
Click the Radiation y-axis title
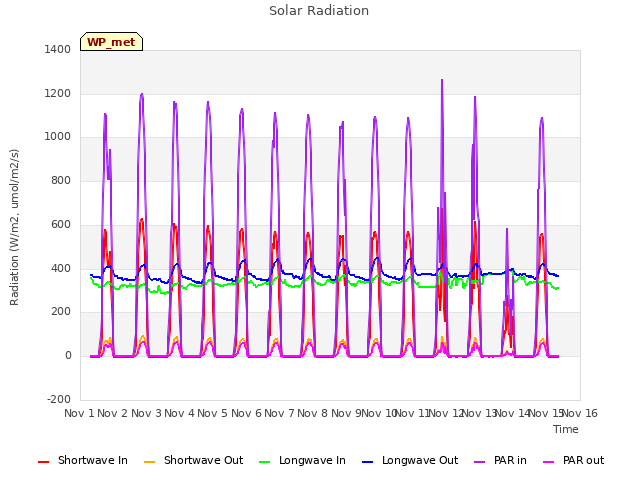[x=14, y=227]
